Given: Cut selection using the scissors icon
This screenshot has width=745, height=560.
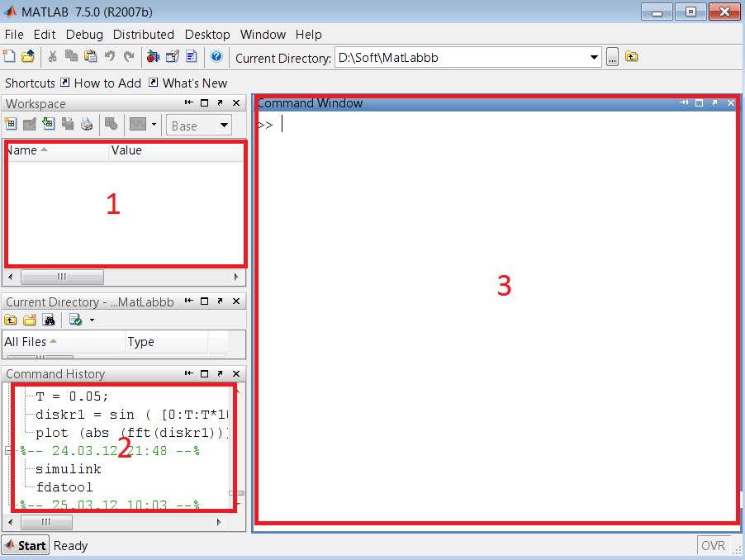Looking at the screenshot, I should [52, 56].
